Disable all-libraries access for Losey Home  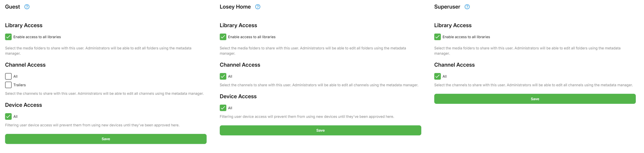223,37
